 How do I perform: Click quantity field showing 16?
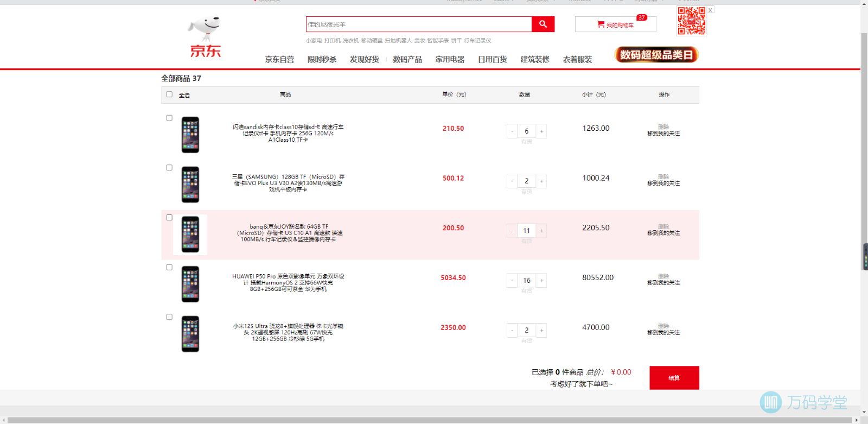click(527, 281)
